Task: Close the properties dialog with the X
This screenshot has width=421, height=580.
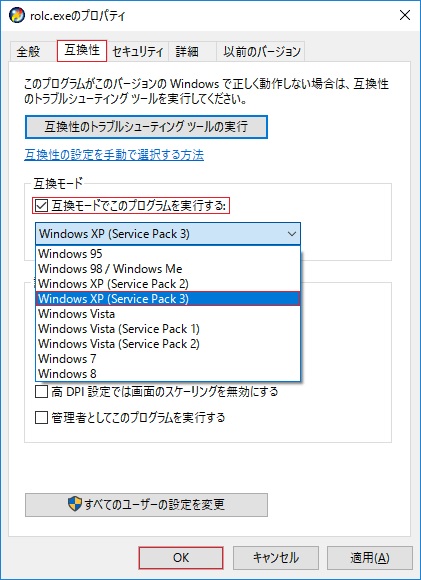Action: click(x=405, y=15)
